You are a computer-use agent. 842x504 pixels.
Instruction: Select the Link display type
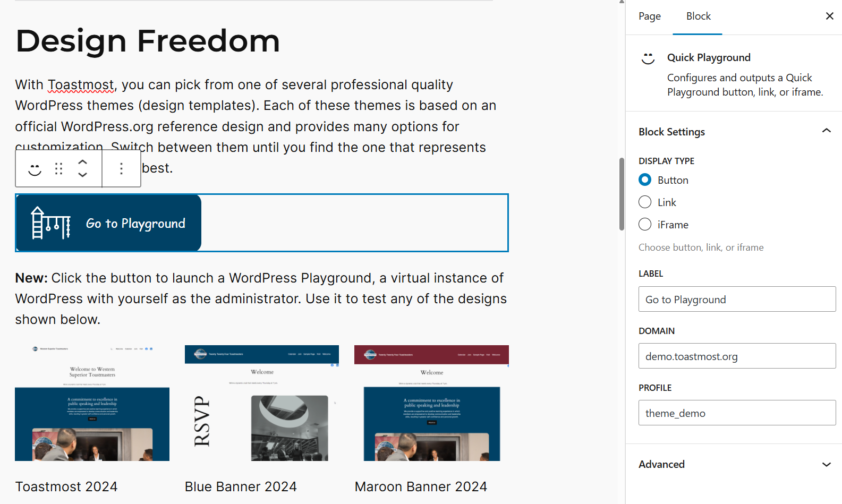(645, 202)
